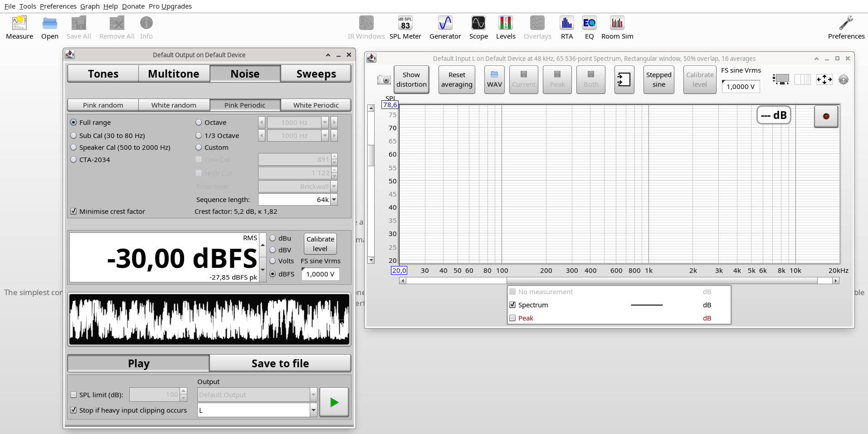Click the generator window title bar app icon

(70, 54)
